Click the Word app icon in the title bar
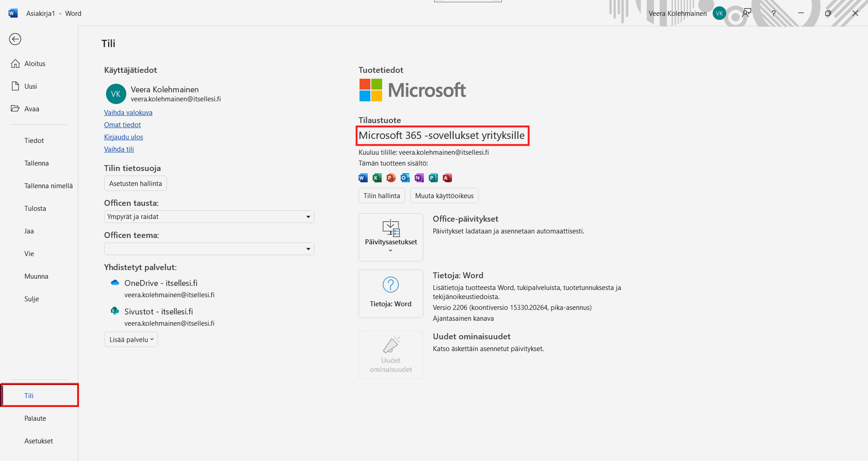Viewport: 868px width, 461px height. tap(13, 13)
